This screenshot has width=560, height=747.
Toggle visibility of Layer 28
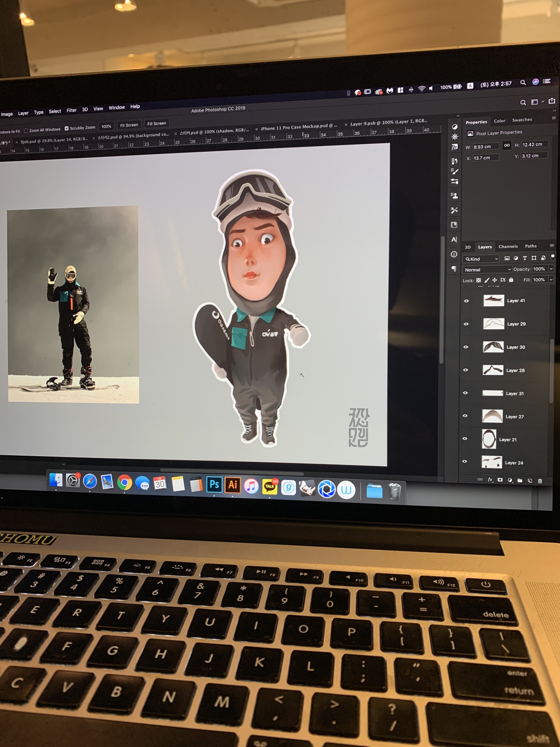point(465,370)
